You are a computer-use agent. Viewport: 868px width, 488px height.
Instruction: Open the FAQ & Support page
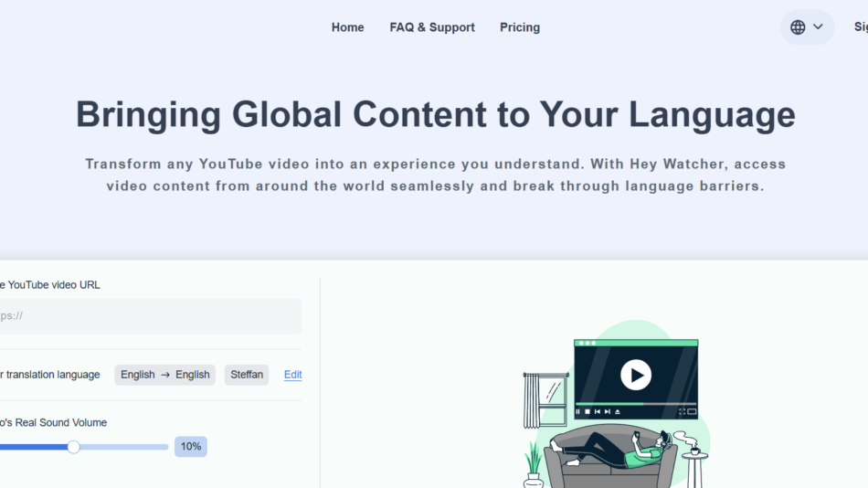[x=432, y=27]
